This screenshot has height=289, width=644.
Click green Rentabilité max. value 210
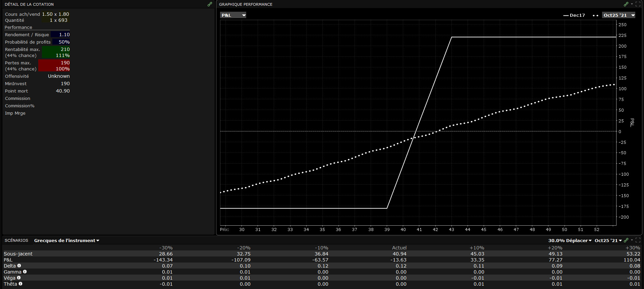pos(65,49)
